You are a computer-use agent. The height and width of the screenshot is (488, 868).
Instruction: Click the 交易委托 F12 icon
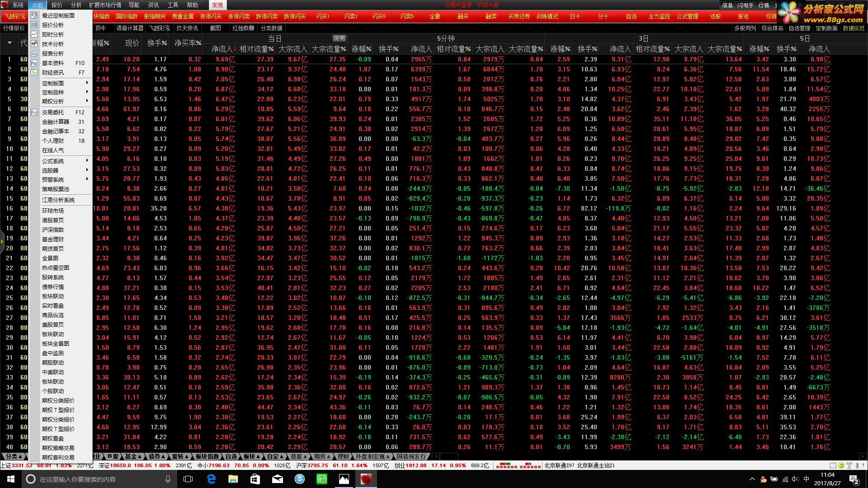point(34,112)
